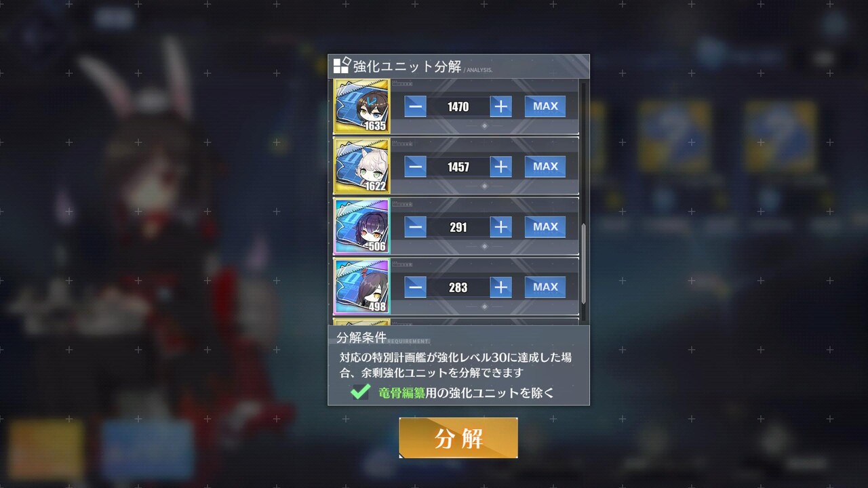Select the dark-haired ship blueprint icon with count 498
868x488 pixels.
pos(362,287)
